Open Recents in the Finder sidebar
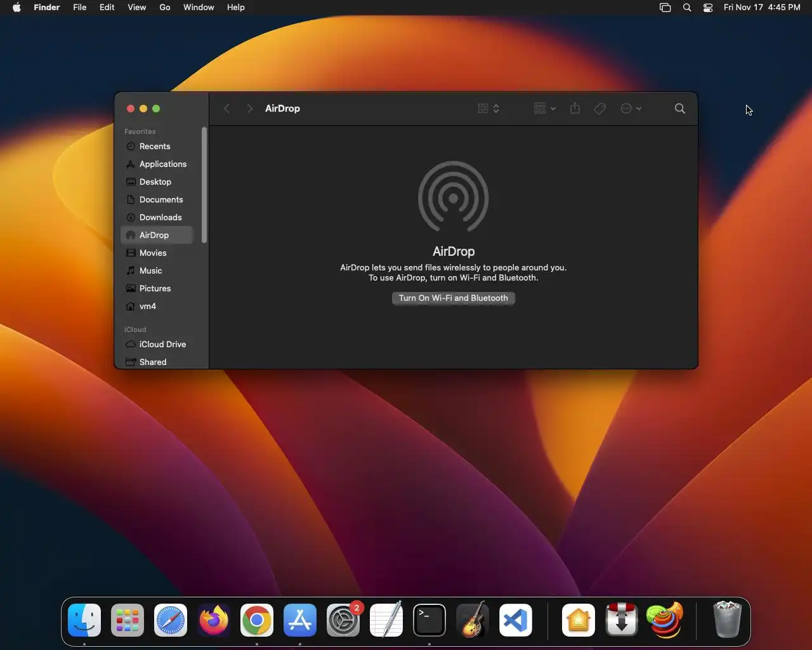The image size is (812, 650). (x=157, y=146)
